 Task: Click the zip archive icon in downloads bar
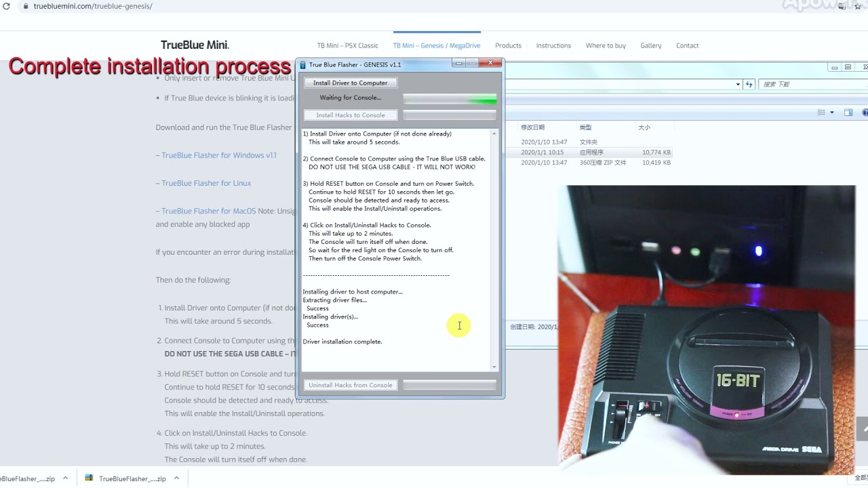point(89,478)
